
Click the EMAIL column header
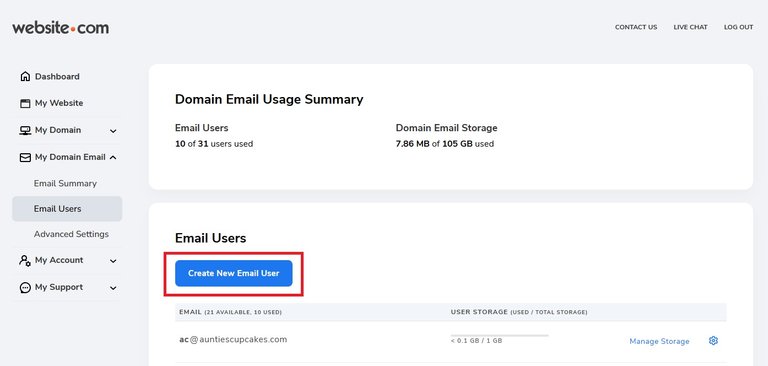[230, 312]
